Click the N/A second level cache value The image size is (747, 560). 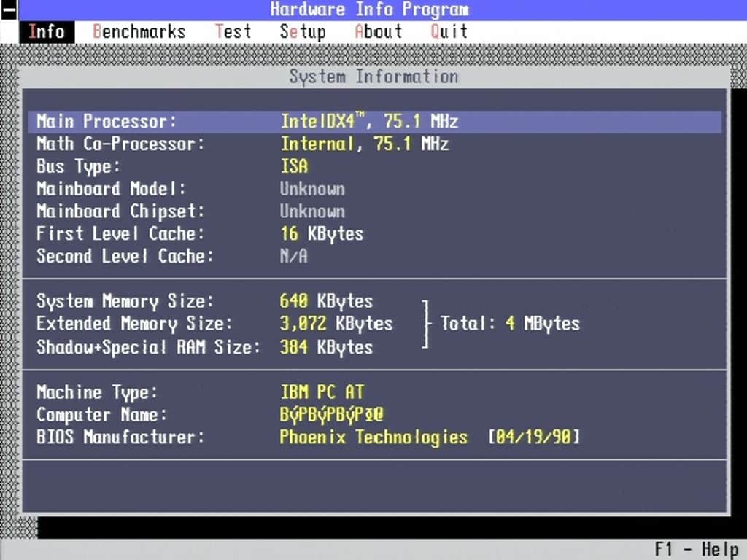click(x=294, y=256)
